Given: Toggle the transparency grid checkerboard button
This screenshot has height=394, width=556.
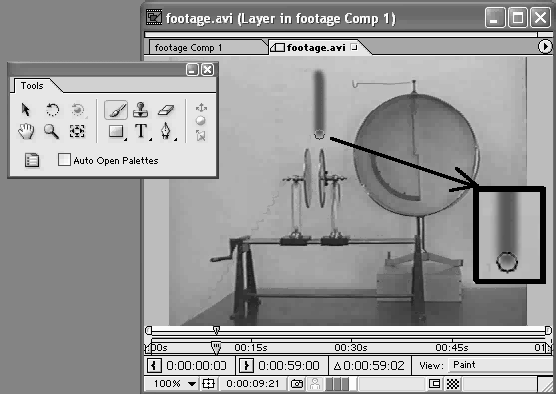Looking at the screenshot, I should click(453, 384).
